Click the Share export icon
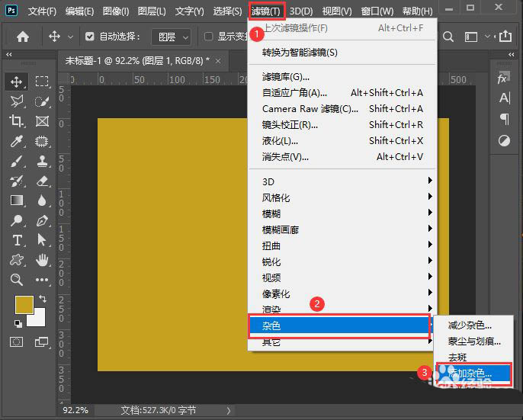Screen dimensions: 523x420 [x=505, y=36]
